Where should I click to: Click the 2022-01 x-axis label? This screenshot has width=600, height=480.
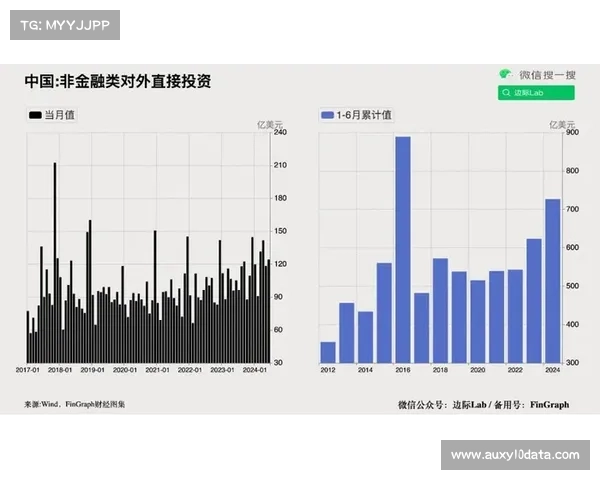(190, 370)
